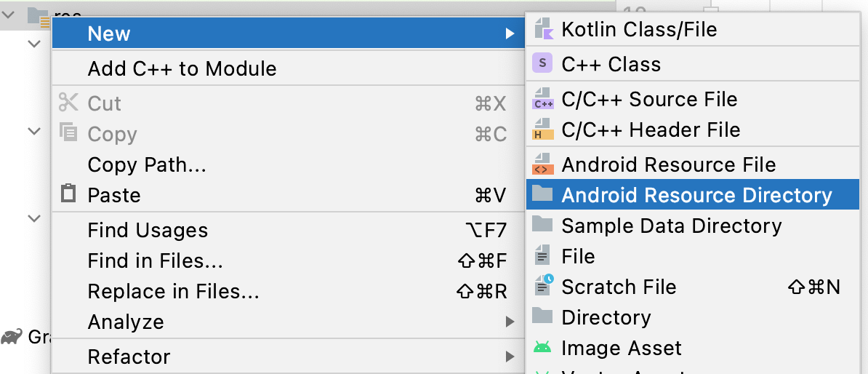Screen dimensions: 868x374
Task: Click the C/C++ Source File icon
Action: (543, 99)
